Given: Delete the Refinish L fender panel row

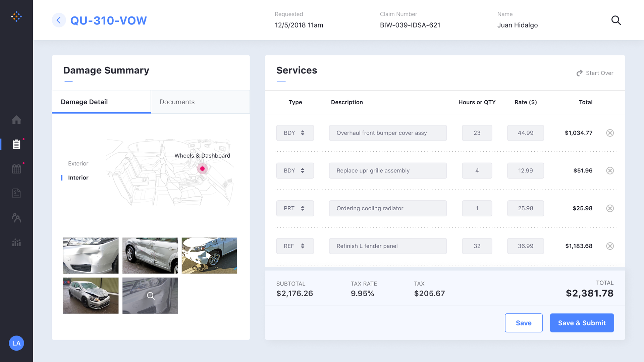Looking at the screenshot, I should 610,246.
